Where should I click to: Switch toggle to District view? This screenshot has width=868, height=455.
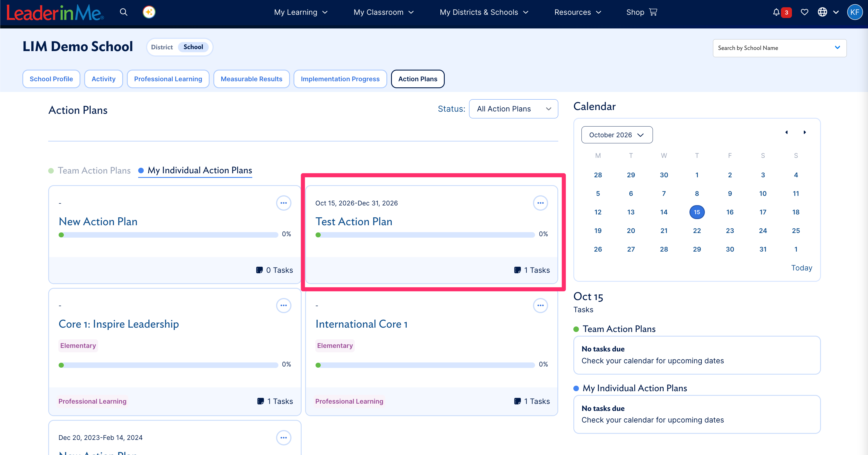click(162, 47)
